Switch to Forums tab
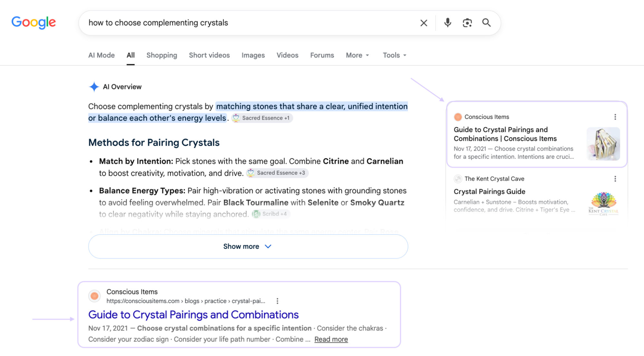Image resolution: width=644 pixels, height=356 pixels. (322, 55)
